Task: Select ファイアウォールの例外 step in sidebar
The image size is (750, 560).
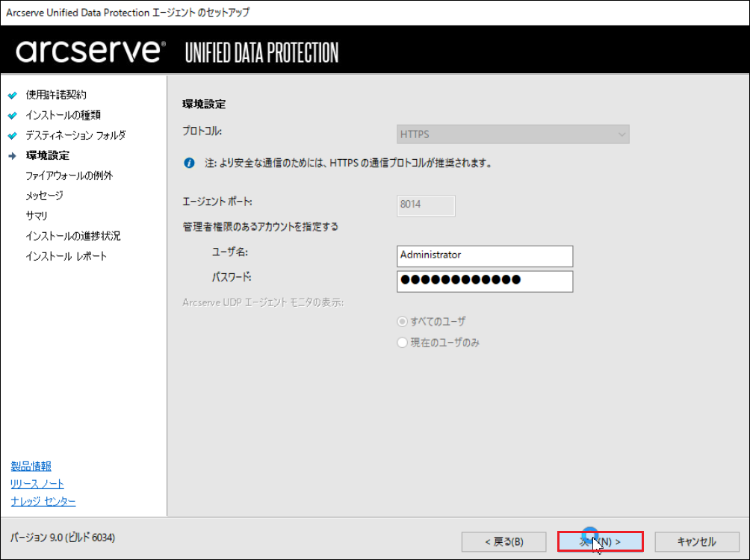Action: 69,175
